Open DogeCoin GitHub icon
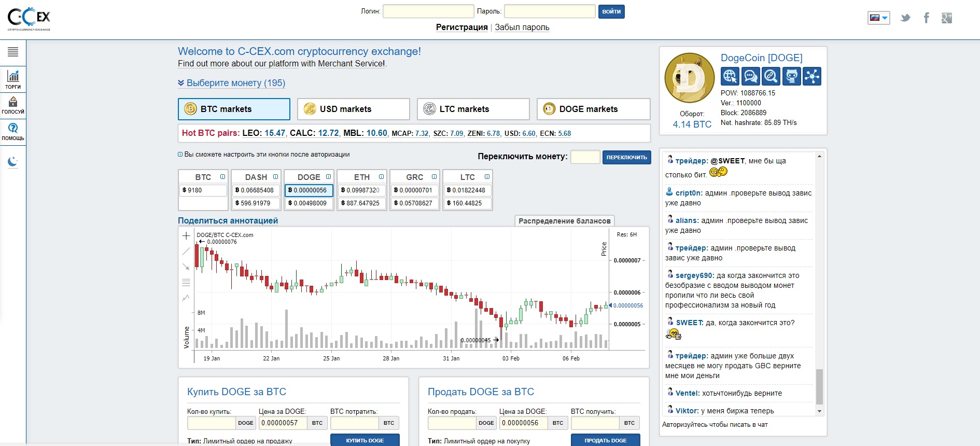 (791, 76)
